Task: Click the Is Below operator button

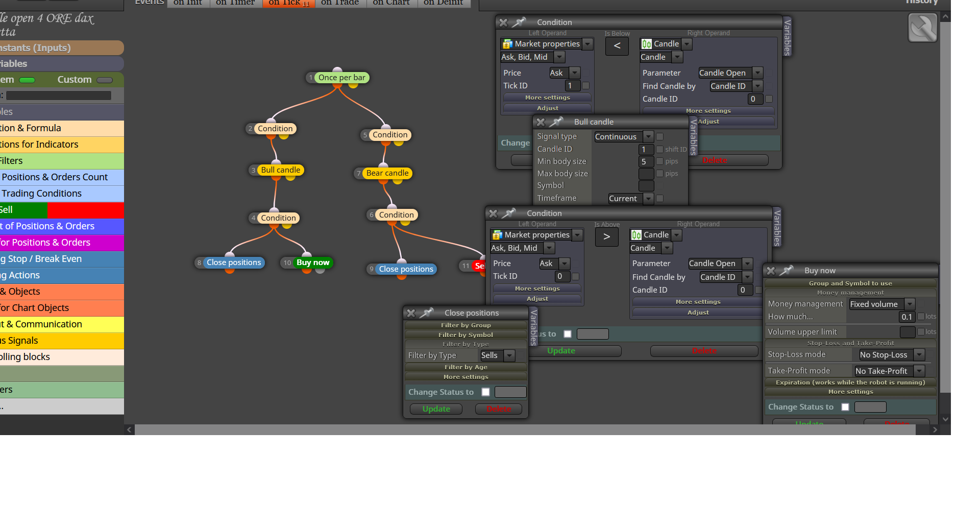Action: [x=617, y=46]
